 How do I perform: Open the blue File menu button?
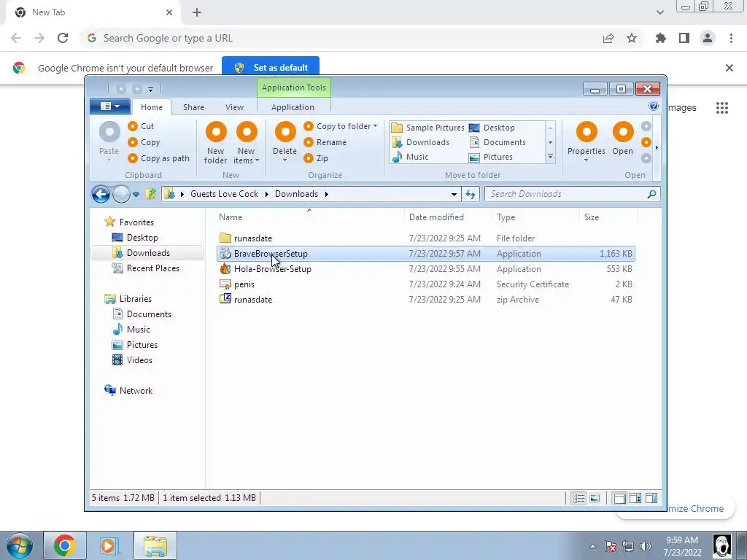click(x=110, y=106)
